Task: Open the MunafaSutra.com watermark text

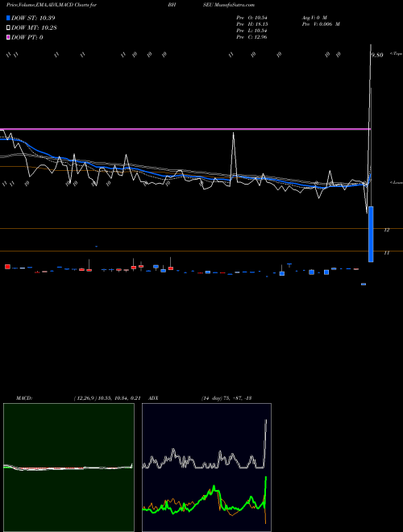Action: tap(234, 5)
